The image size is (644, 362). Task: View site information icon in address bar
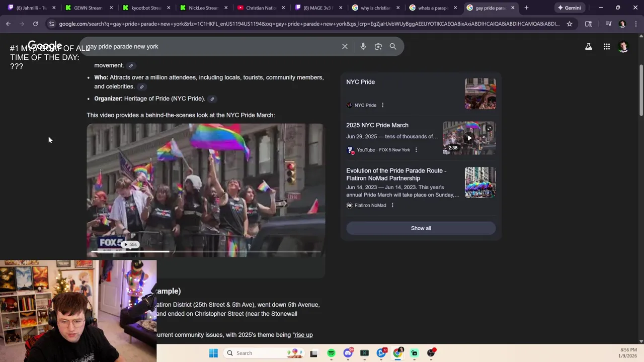pyautogui.click(x=51, y=24)
